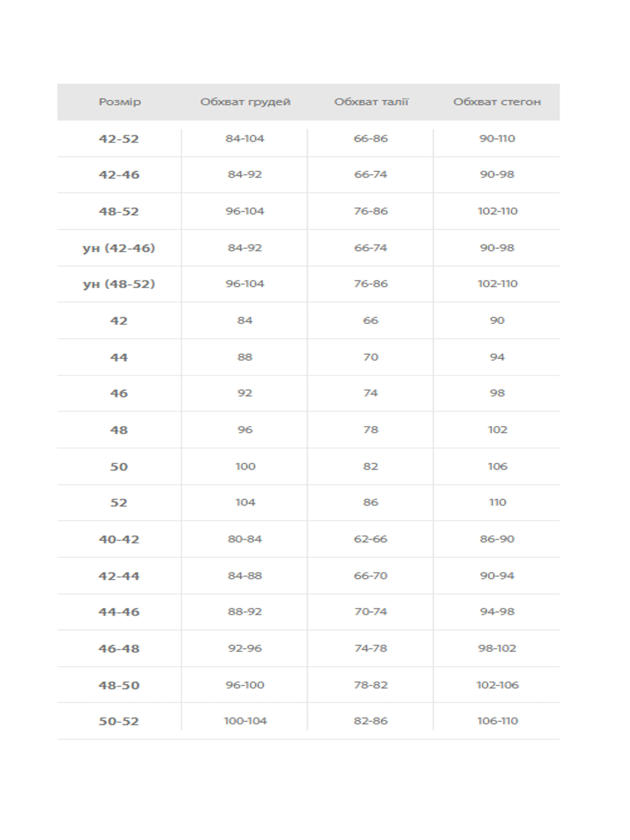Click the hip value 102-106 cell

coord(497,685)
